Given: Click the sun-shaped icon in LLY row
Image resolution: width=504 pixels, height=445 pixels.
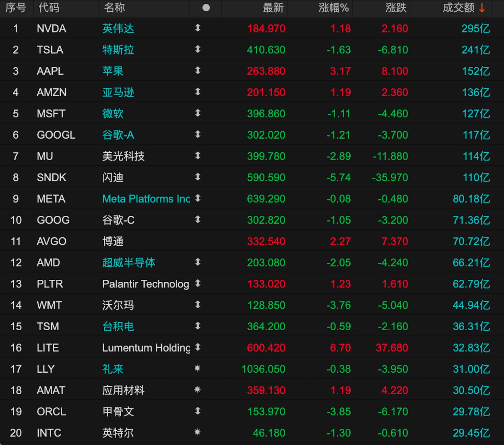Looking at the screenshot, I should coord(197,368).
